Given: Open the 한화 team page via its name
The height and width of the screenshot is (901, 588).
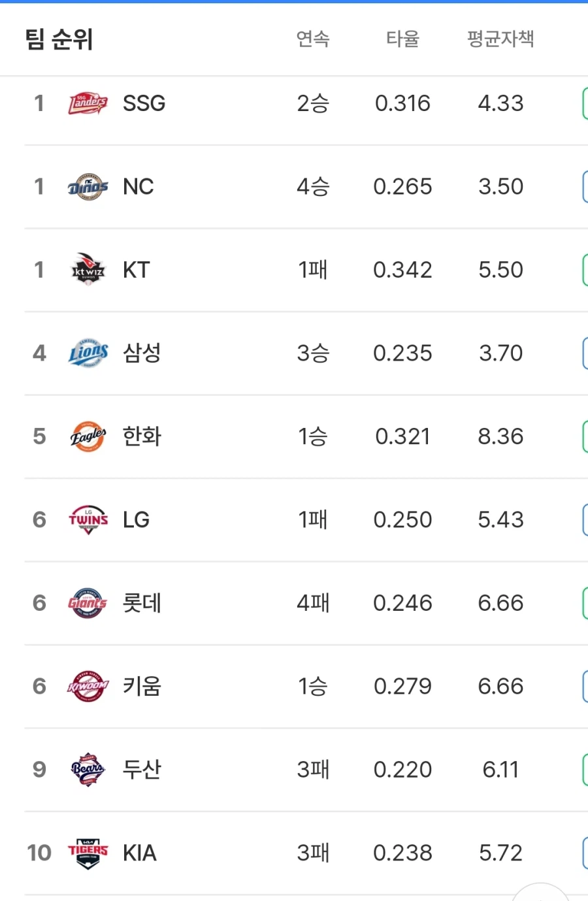Looking at the screenshot, I should coord(141,436).
